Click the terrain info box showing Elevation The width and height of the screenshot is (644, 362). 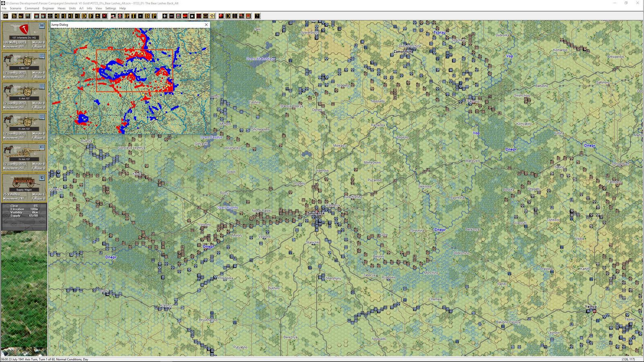click(x=24, y=217)
